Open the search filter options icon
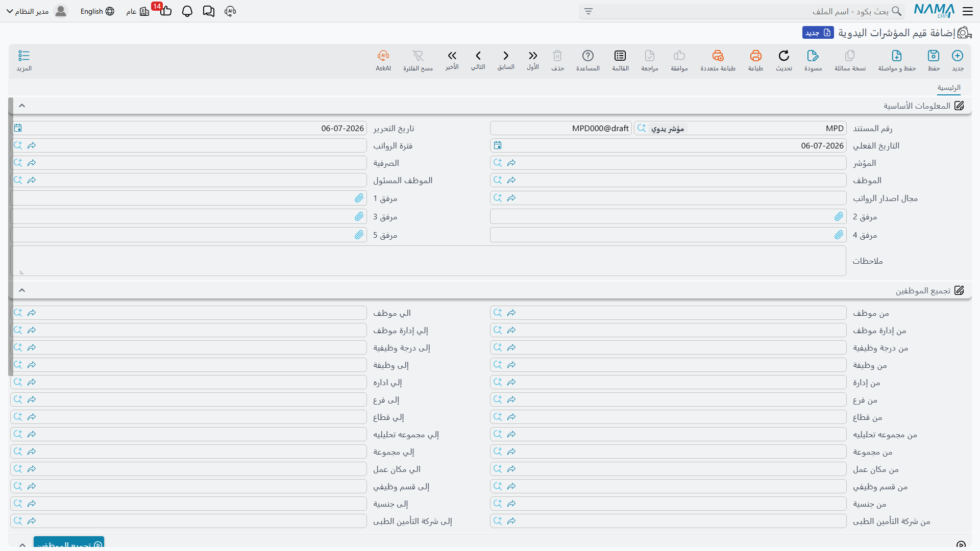The height and width of the screenshot is (551, 980). click(x=589, y=11)
